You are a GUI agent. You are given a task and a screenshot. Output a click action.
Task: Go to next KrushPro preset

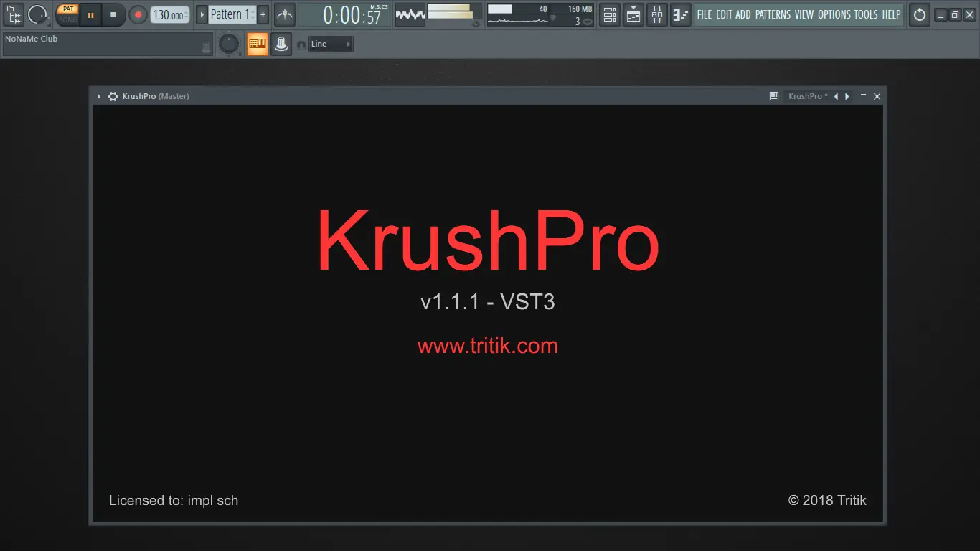pyautogui.click(x=847, y=96)
